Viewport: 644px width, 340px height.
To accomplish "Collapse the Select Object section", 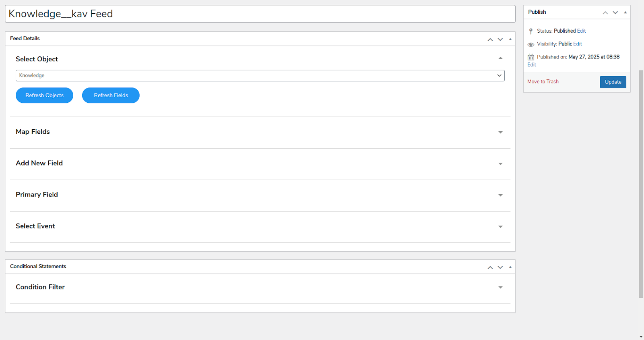I will click(x=500, y=58).
